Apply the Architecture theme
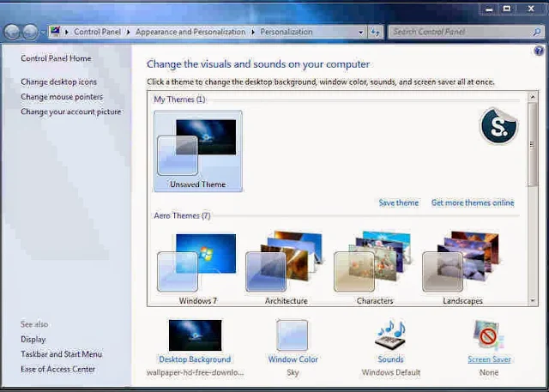Screen dimensions: 549x392 (x=286, y=268)
